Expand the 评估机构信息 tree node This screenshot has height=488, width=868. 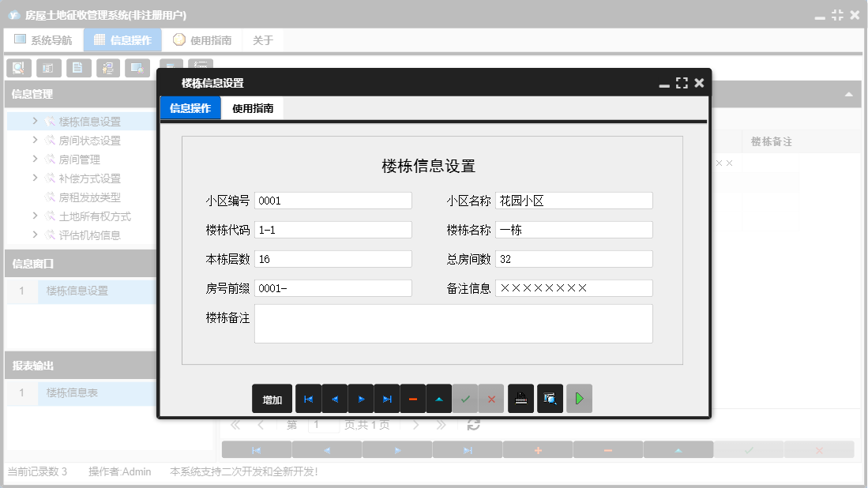click(x=36, y=235)
